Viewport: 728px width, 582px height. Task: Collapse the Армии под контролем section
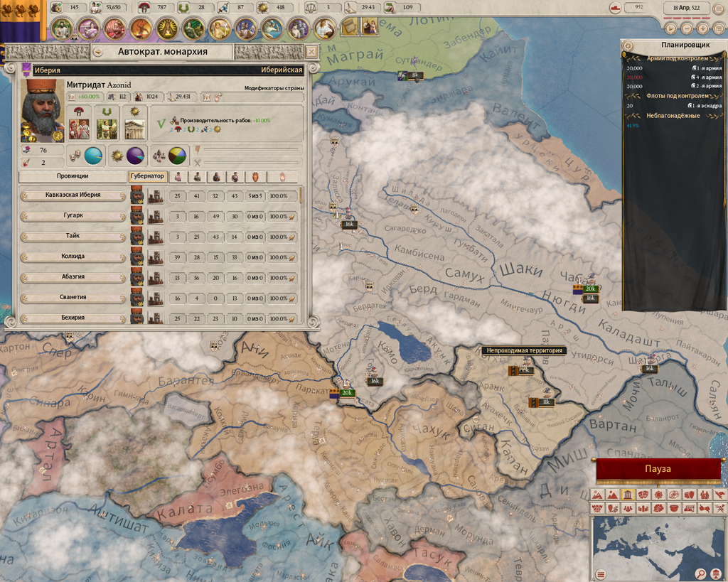(x=678, y=58)
